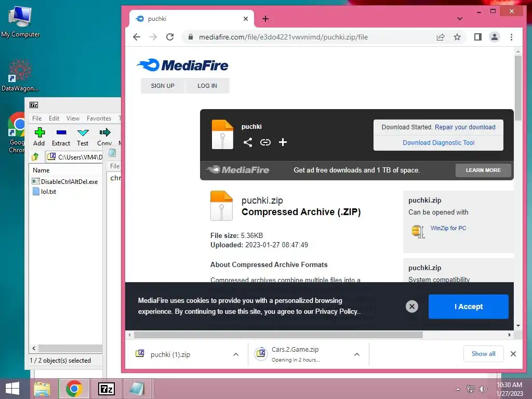
Task: Click the MediaFire logo
Action: pyautogui.click(x=182, y=65)
